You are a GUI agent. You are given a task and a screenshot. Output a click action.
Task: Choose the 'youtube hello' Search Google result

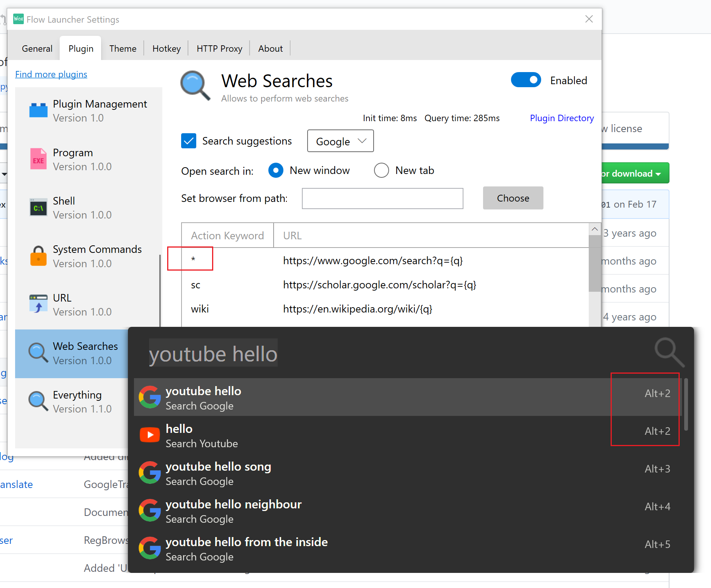click(408, 397)
